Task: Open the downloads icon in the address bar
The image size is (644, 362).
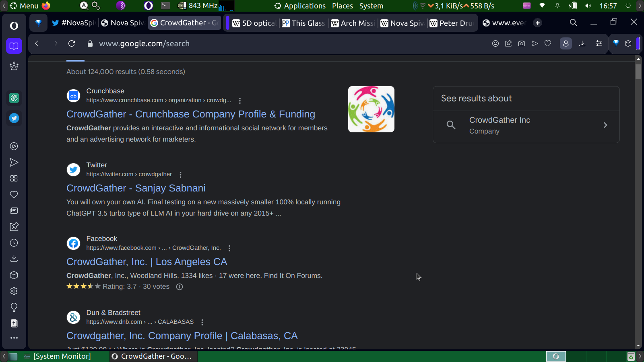Action: pyautogui.click(x=582, y=43)
